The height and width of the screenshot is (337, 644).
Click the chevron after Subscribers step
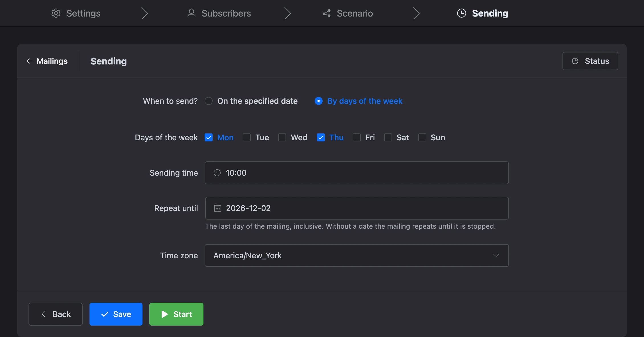click(x=288, y=13)
